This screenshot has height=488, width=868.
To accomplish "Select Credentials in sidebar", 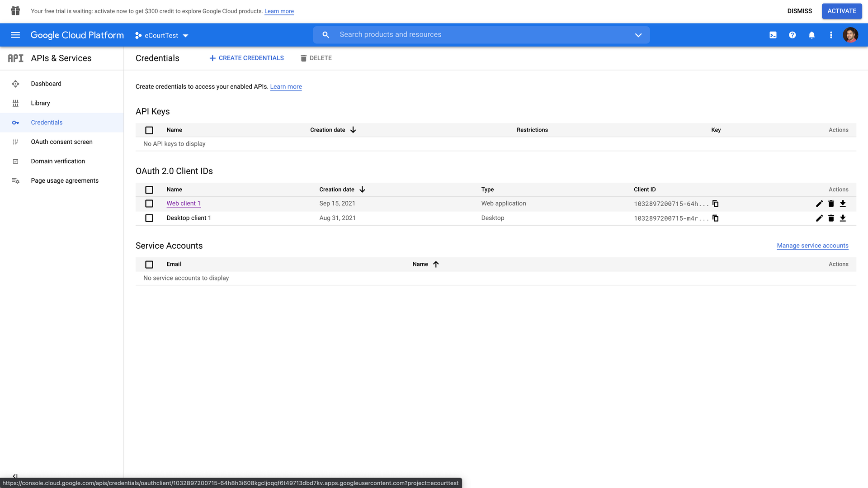I will click(47, 123).
